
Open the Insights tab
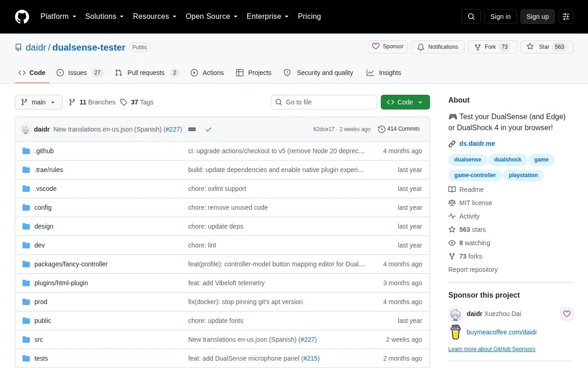point(384,73)
